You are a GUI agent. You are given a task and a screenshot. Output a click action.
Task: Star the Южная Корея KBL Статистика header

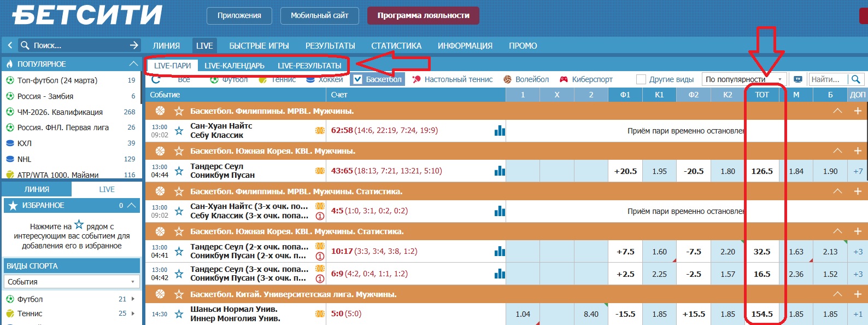pos(179,231)
